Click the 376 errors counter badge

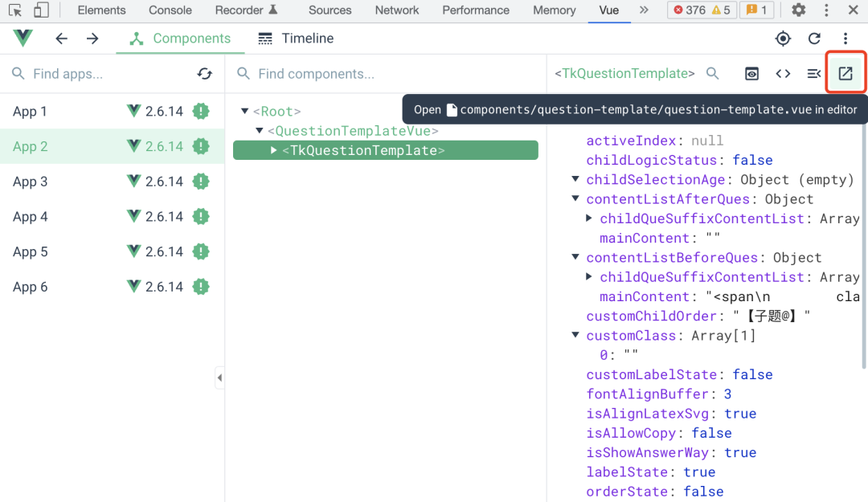pos(689,10)
